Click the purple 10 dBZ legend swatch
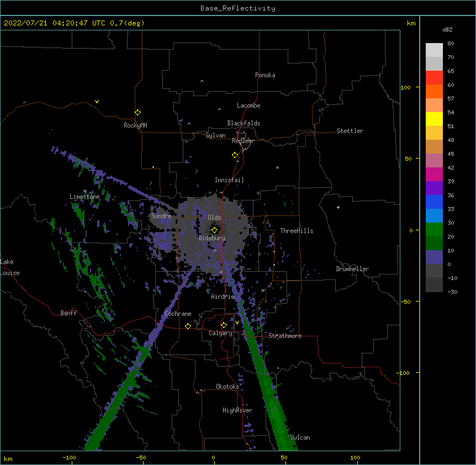 click(434, 257)
